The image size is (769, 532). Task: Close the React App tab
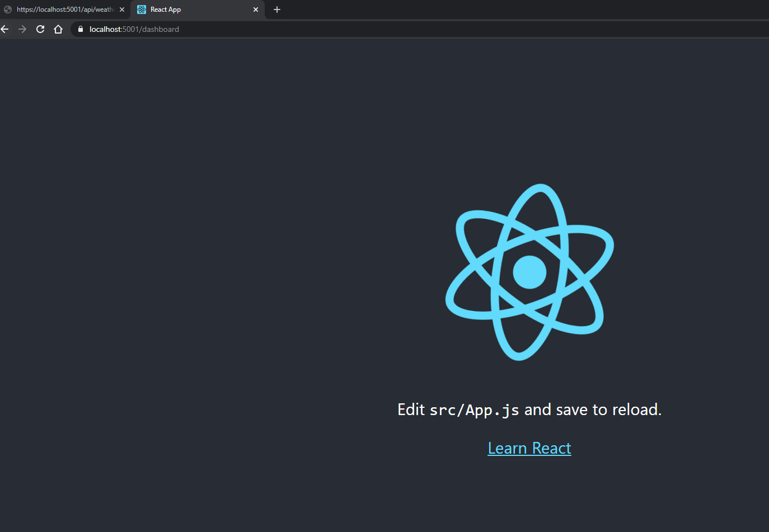256,10
